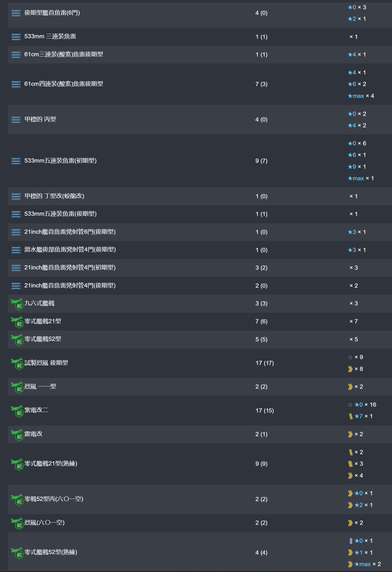
Task: Click gold chevron proficiency icon in 烈風 一一型 row
Action: [350, 387]
